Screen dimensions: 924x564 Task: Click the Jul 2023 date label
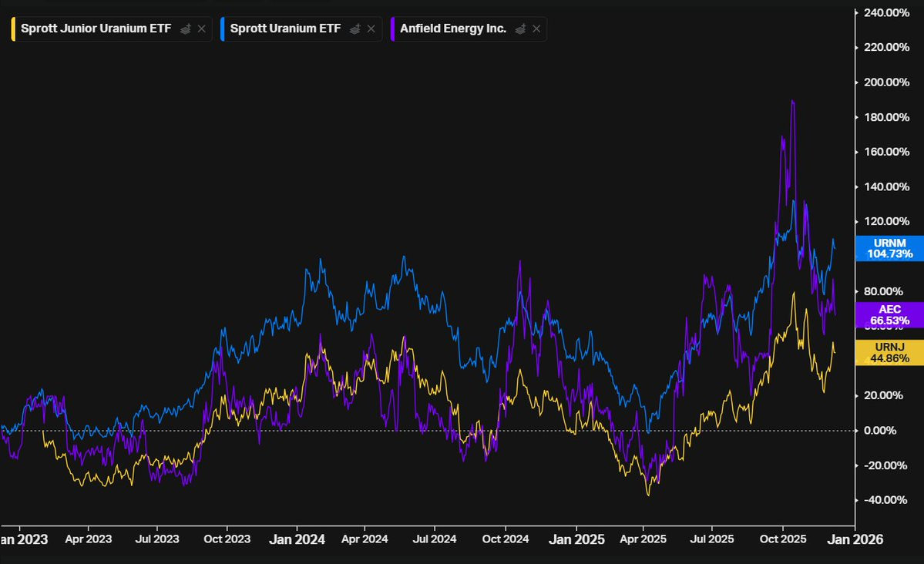click(157, 539)
